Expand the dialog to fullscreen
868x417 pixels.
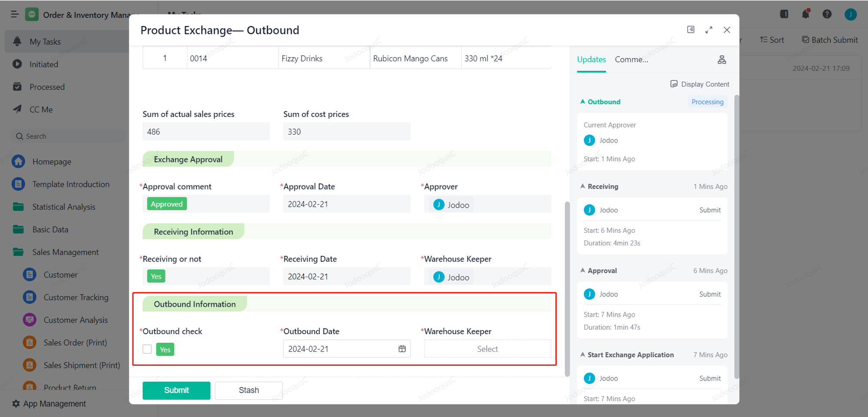coord(709,30)
